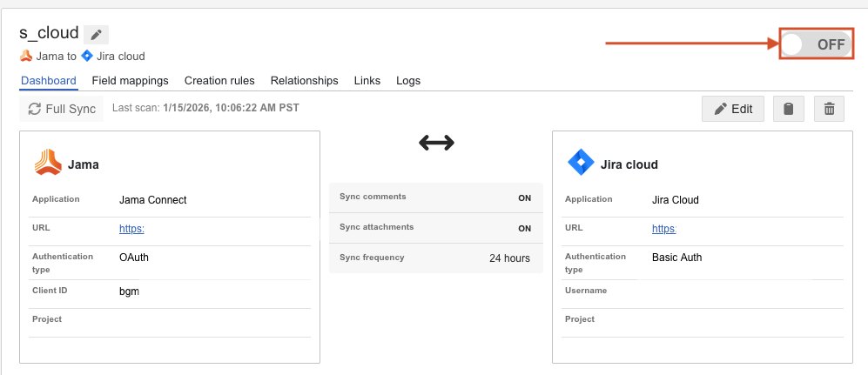Click the Sync attachments label
The image size is (868, 375).
click(376, 227)
